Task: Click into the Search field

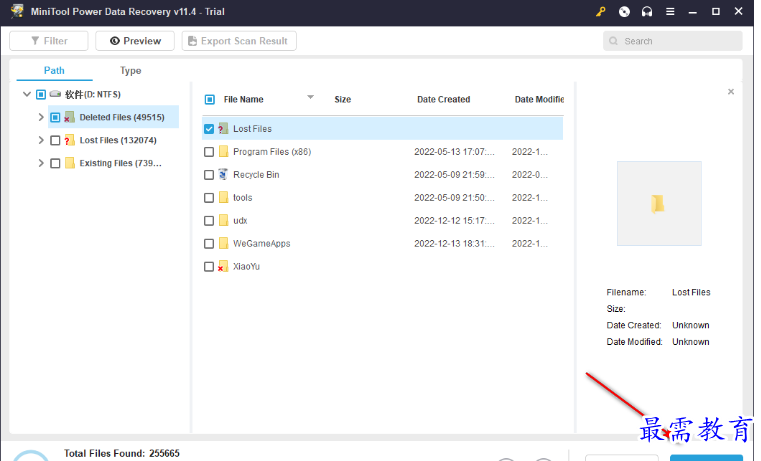Action: 673,41
